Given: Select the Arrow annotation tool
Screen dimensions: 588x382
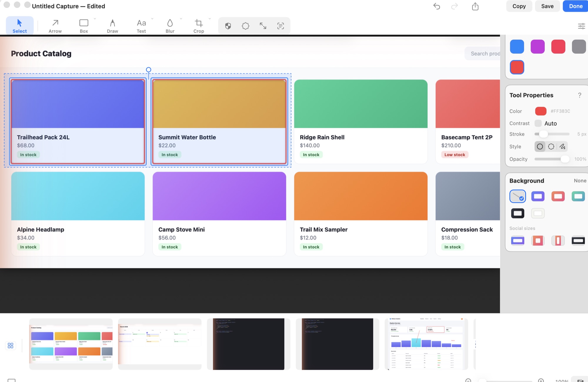Looking at the screenshot, I should 55,26.
